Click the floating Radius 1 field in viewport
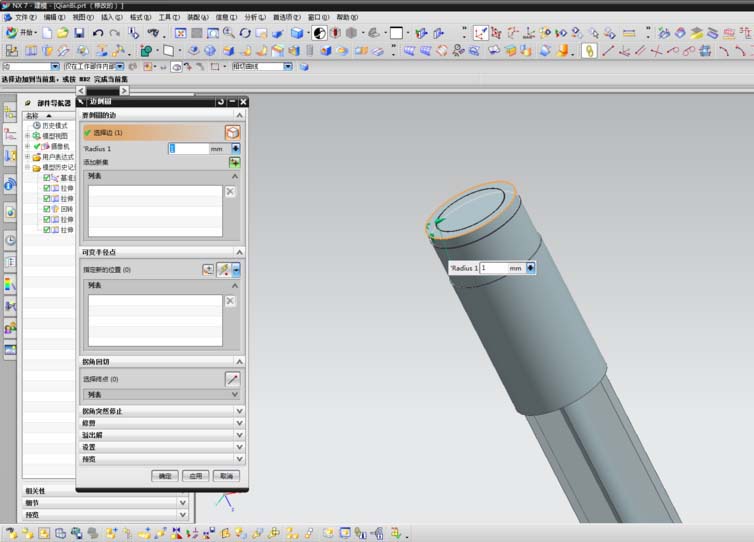 point(493,268)
